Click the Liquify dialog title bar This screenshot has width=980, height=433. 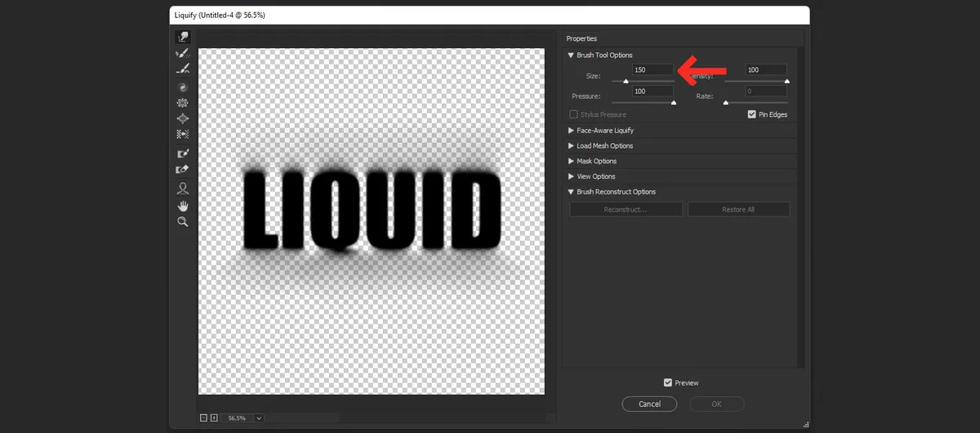click(490, 15)
